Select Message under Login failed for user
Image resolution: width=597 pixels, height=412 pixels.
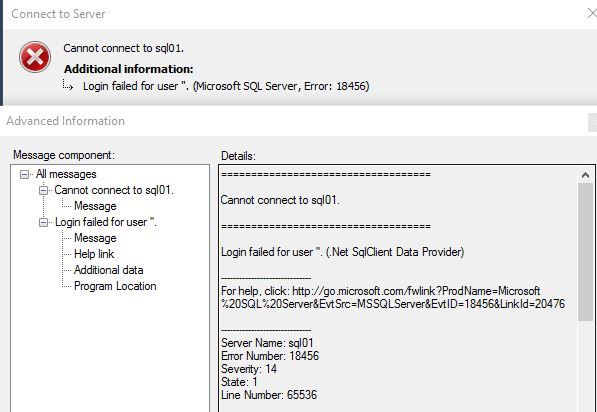tap(95, 238)
